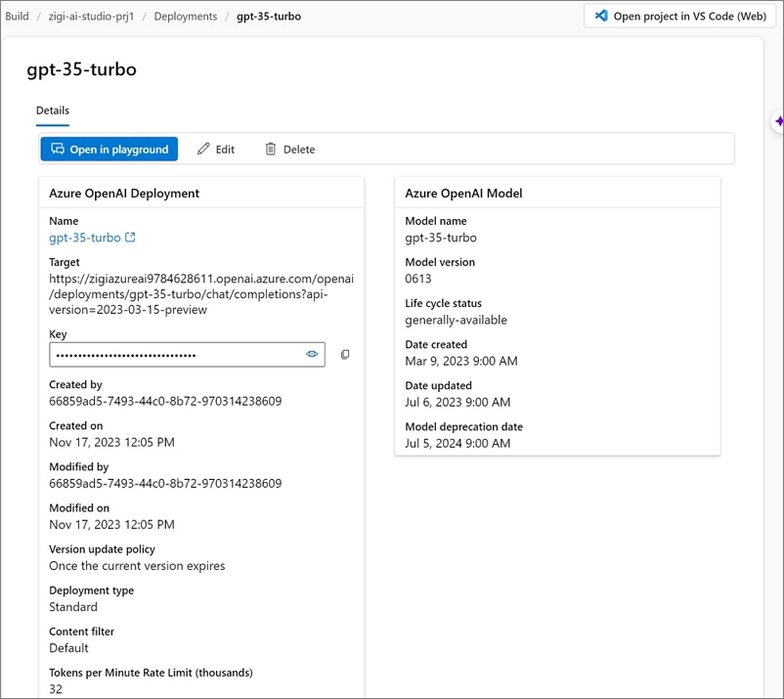Click Date updated value Jul 6, 2023
The height and width of the screenshot is (699, 784).
coord(458,402)
